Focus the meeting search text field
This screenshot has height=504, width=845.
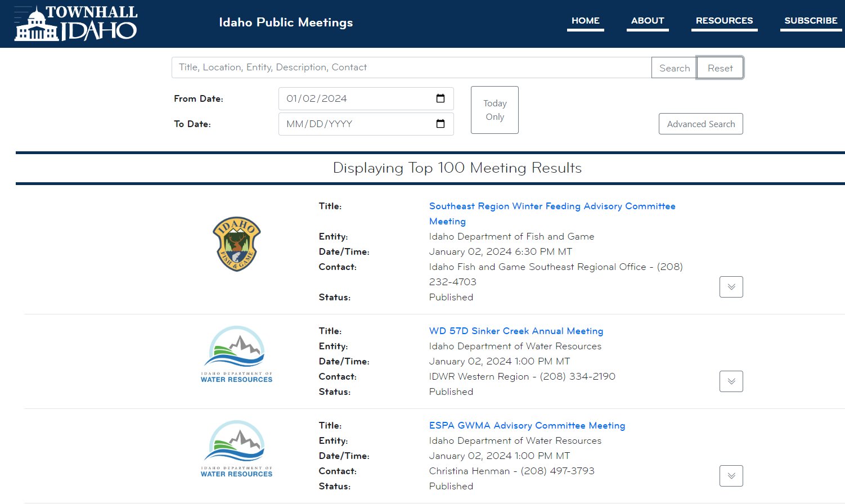pyautogui.click(x=411, y=67)
